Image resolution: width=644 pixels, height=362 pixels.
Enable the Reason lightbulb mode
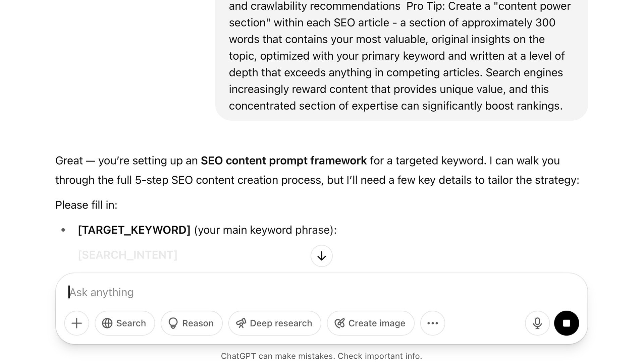(x=192, y=323)
